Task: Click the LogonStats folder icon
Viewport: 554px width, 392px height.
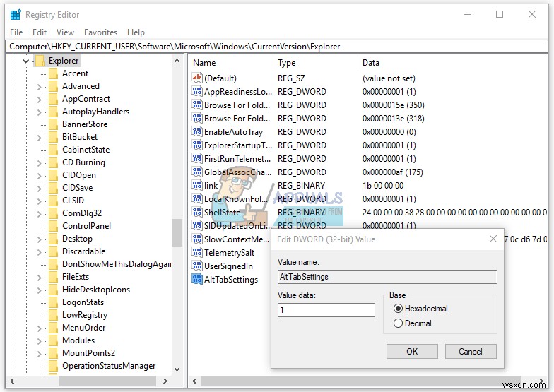Action: point(53,302)
